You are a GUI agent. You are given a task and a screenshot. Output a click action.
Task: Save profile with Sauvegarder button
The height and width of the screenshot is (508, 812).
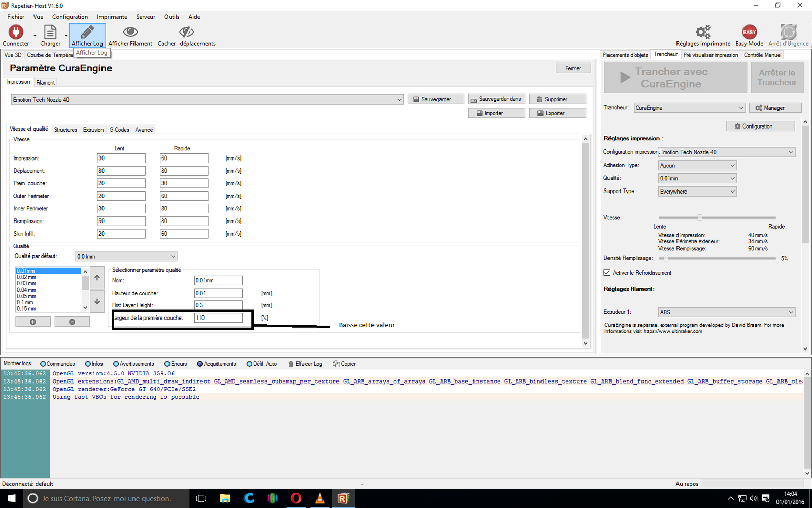436,99
